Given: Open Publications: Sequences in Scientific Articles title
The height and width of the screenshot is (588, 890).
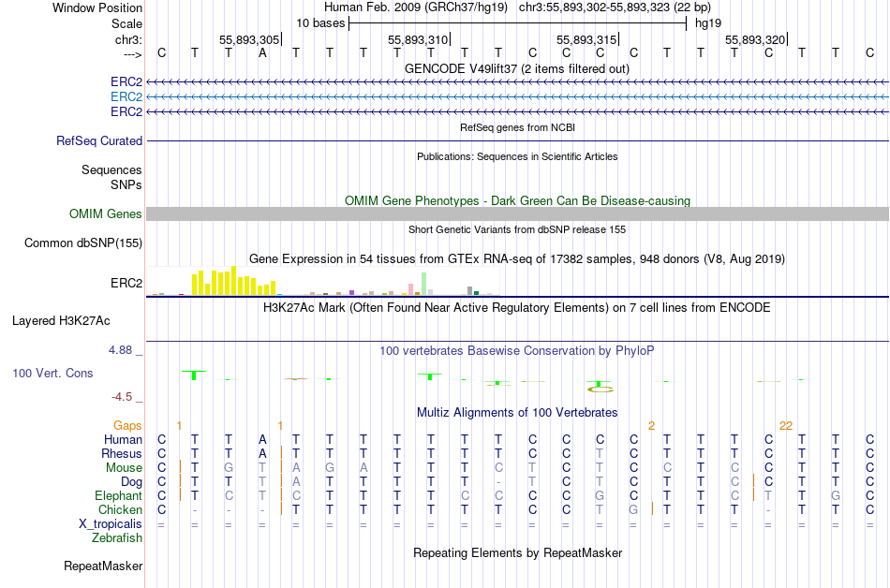Looking at the screenshot, I should pos(517,156).
